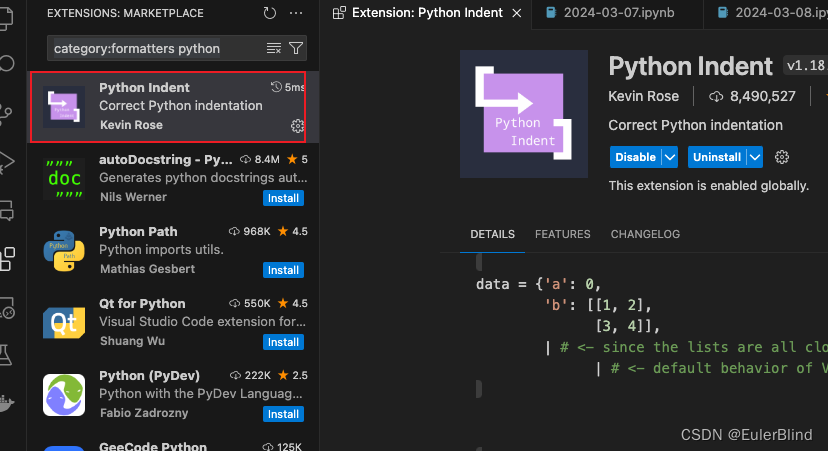
Task: Open the Run and Debug view
Action: click(x=6, y=163)
